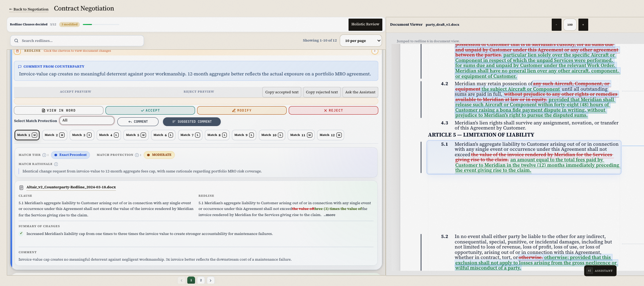Switch to the Match 3 tab
Viewport: 644px width, 286px height.
pos(82,135)
